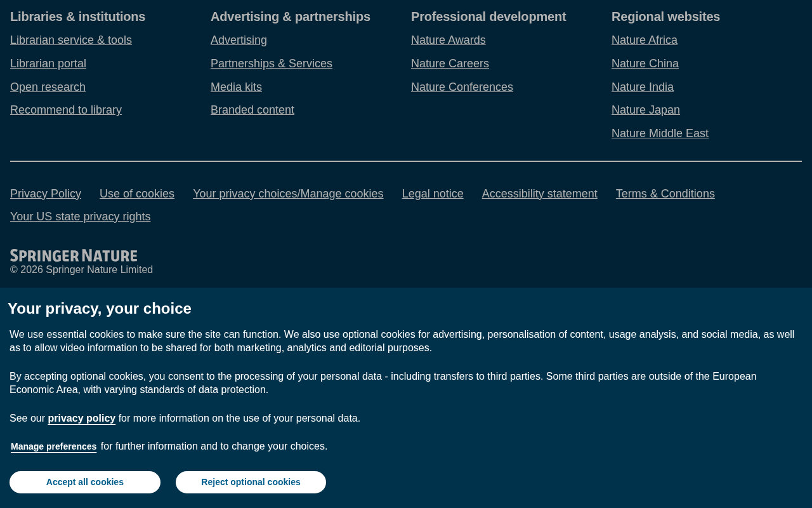Open the Open research link
The width and height of the screenshot is (812, 508).
coord(48,87)
